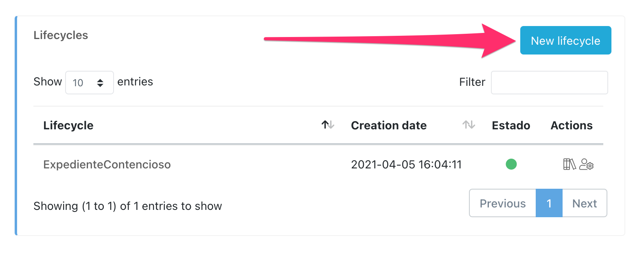644x253 pixels.
Task: Click the Actions column header
Action: [571, 125]
